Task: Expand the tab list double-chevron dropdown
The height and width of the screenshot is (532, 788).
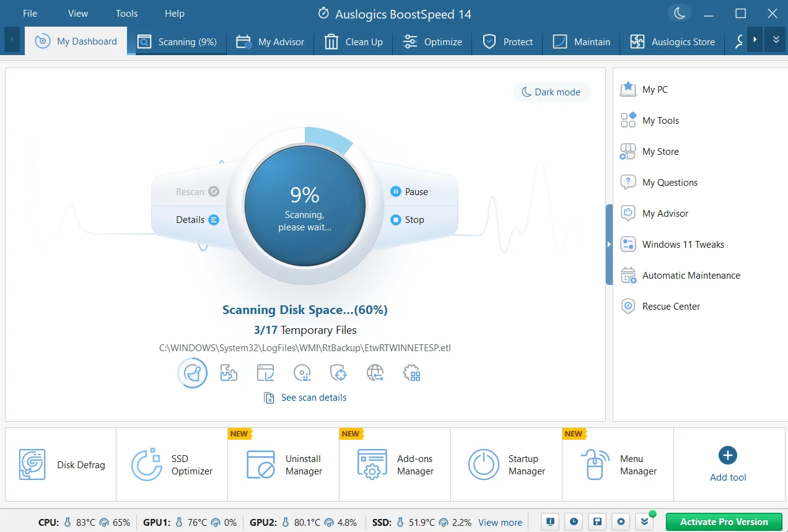Action: tap(776, 40)
